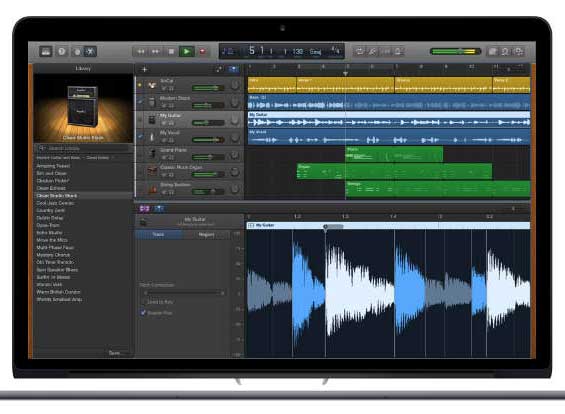Uncheck match groove on Modern Stack track
This screenshot has height=414, width=565.
[x=140, y=102]
